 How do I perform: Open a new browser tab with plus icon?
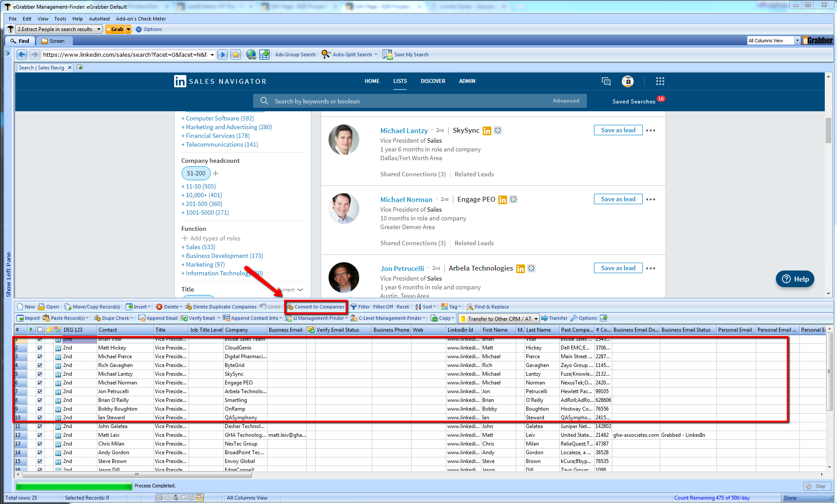point(79,67)
